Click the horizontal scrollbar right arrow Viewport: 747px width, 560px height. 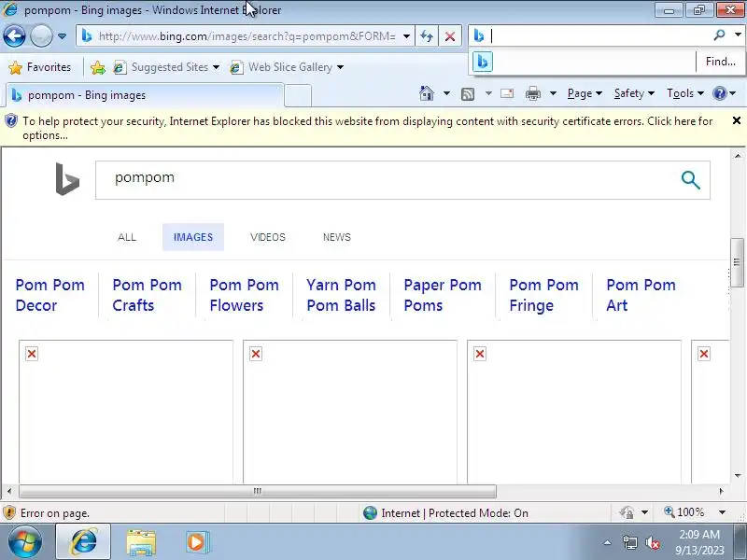pos(721,491)
